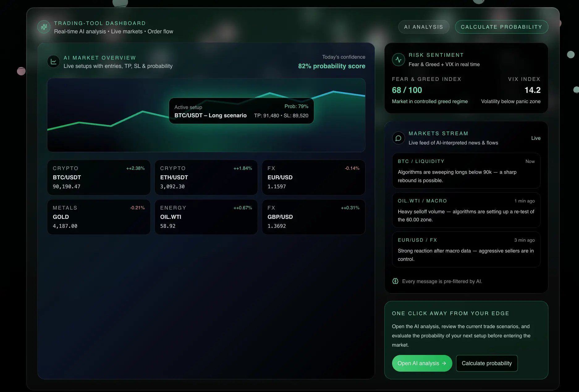The width and height of the screenshot is (579, 392).
Task: Select the ETH/USDT crypto ticker card
Action: (x=206, y=177)
